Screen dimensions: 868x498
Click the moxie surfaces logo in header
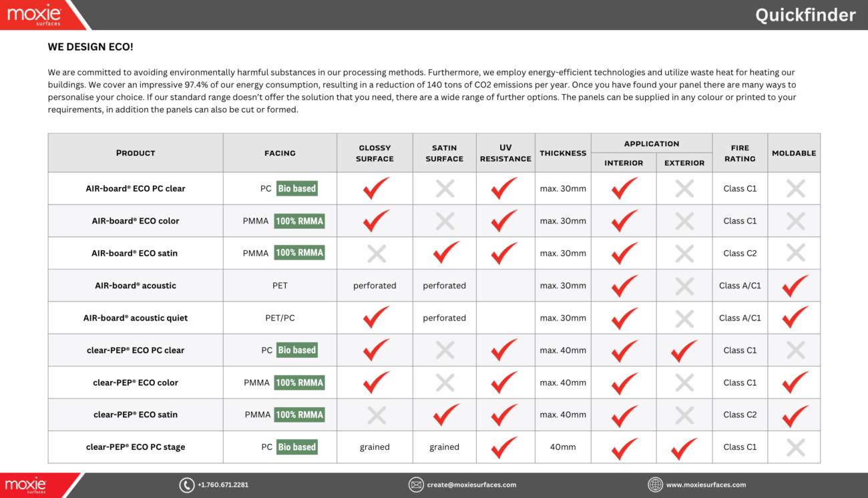click(x=34, y=14)
